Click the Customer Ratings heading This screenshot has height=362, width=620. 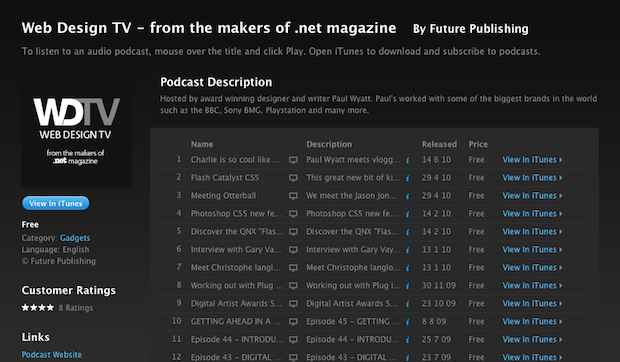point(69,290)
